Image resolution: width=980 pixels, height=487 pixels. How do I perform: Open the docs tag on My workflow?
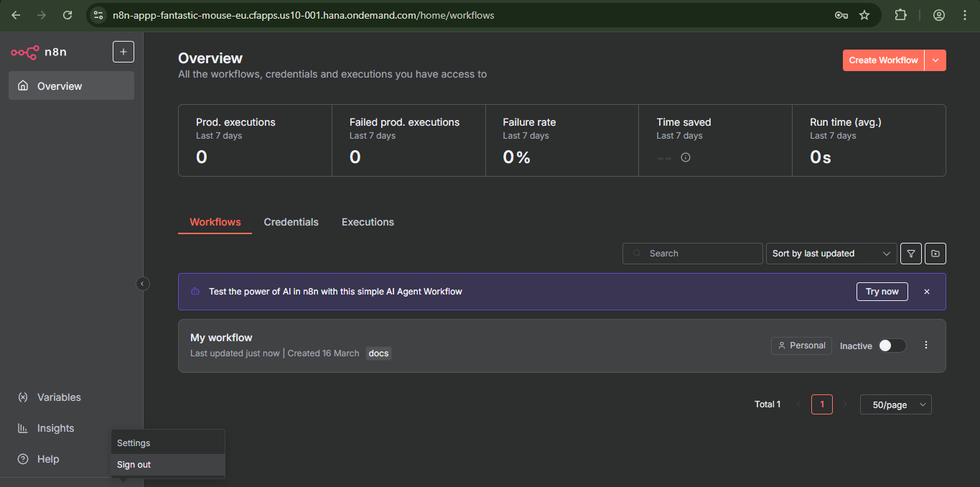click(x=378, y=353)
